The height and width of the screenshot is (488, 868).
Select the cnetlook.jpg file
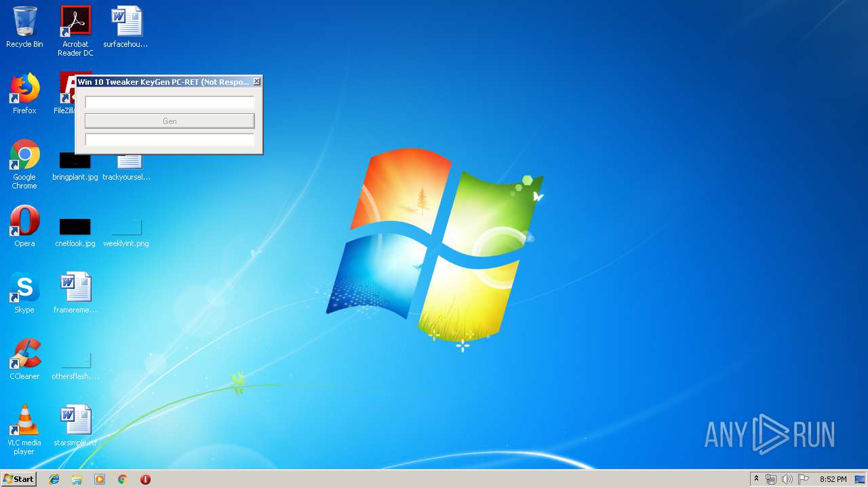[x=75, y=232]
